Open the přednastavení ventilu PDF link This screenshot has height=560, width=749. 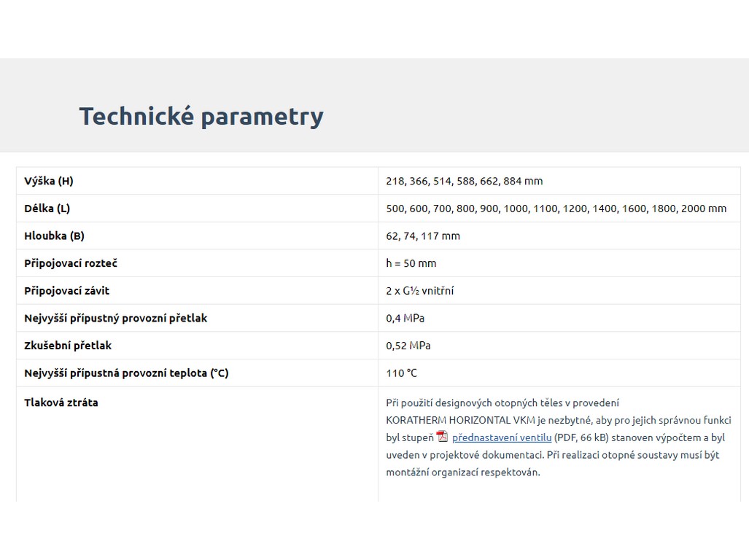point(501,437)
